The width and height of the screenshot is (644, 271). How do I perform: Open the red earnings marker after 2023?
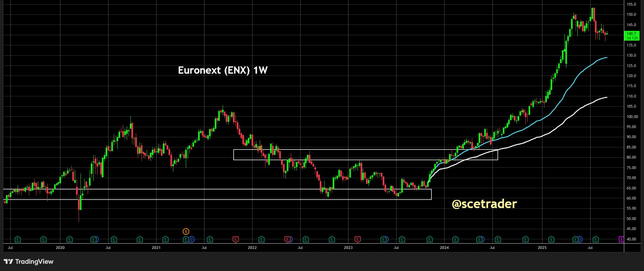tap(358, 240)
